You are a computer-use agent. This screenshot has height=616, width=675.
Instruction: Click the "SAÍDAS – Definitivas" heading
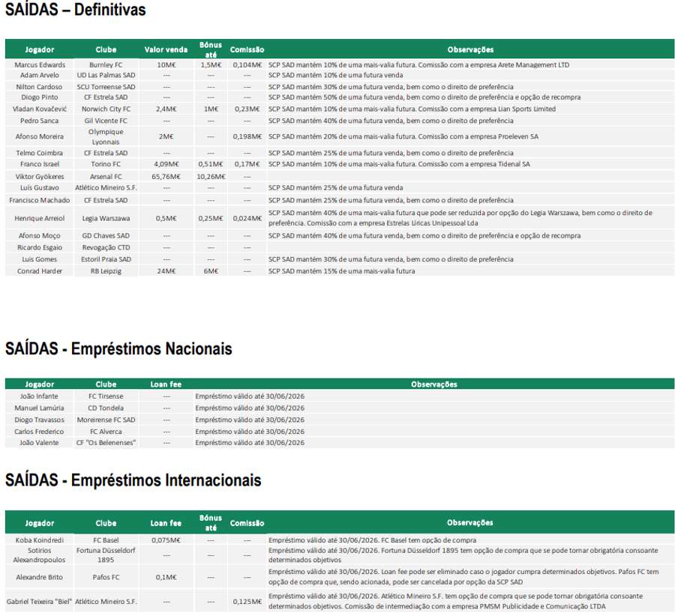[x=75, y=10]
